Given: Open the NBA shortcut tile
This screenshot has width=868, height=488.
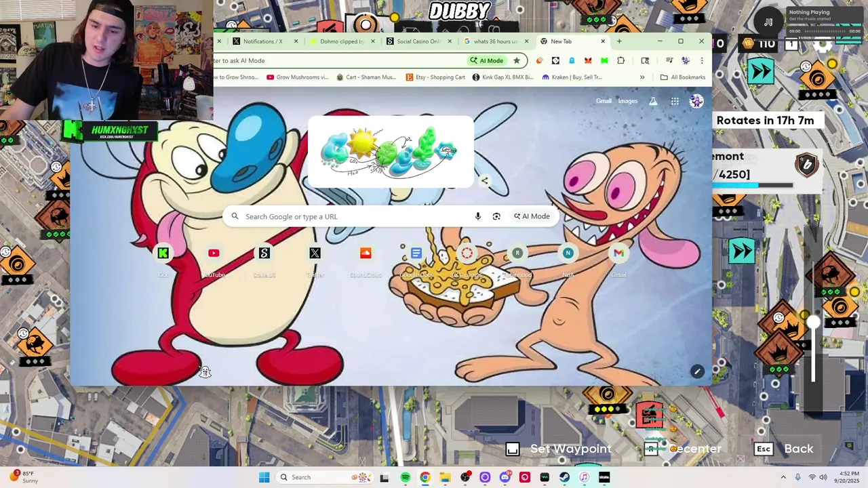Looking at the screenshot, I should [568, 261].
